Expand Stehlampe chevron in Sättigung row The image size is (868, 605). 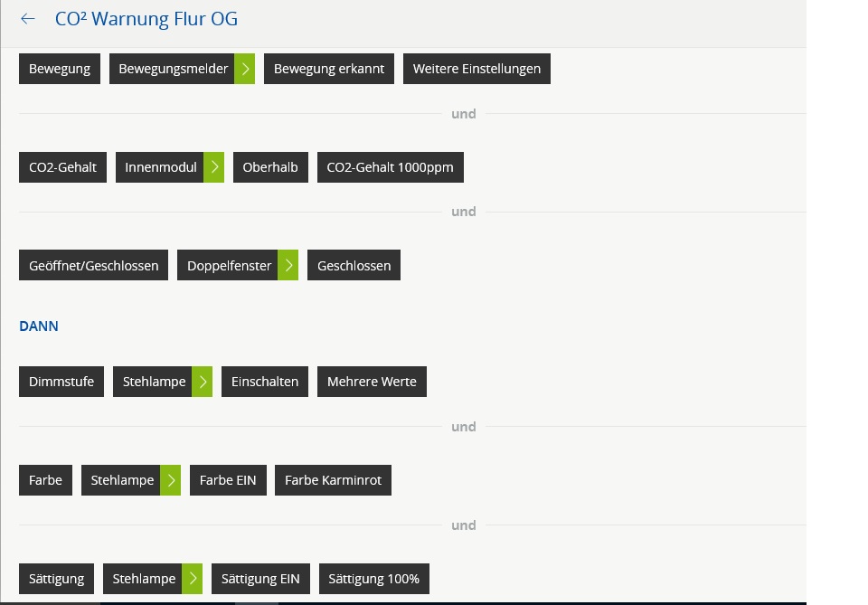click(192, 579)
